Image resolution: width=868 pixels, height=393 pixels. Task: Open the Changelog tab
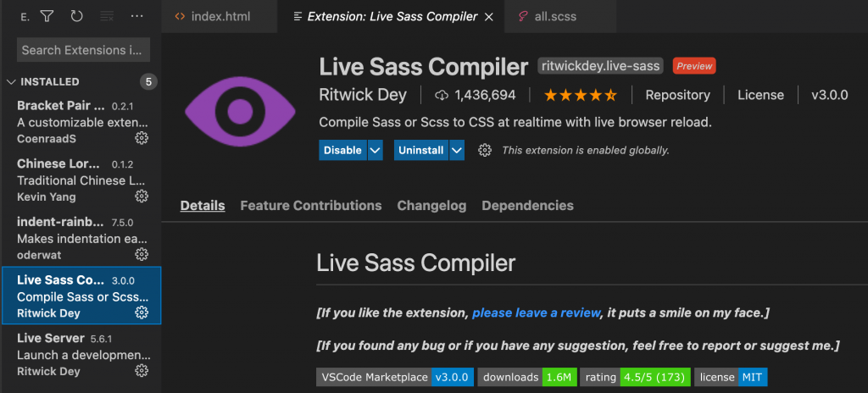pos(431,206)
